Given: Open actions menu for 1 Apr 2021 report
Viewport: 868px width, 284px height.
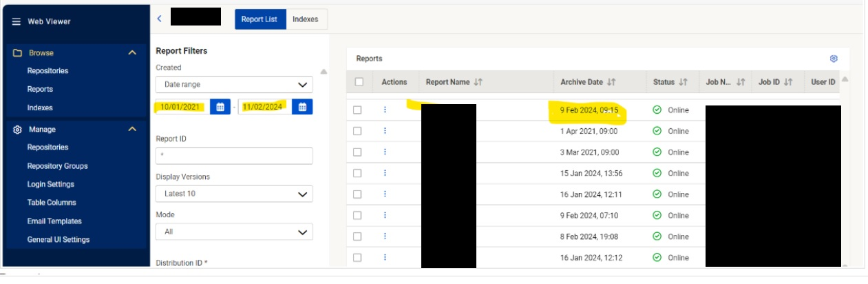Looking at the screenshot, I should 385,131.
